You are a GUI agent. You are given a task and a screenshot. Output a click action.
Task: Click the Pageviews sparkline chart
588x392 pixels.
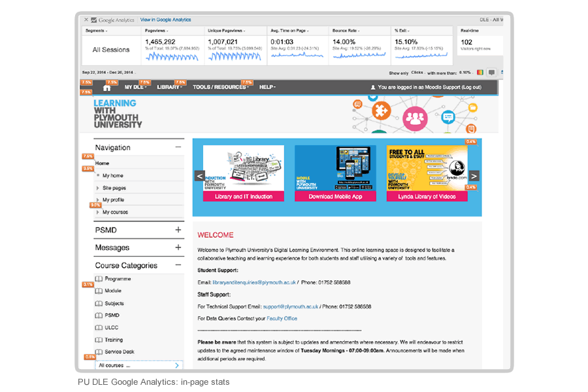pos(172,57)
